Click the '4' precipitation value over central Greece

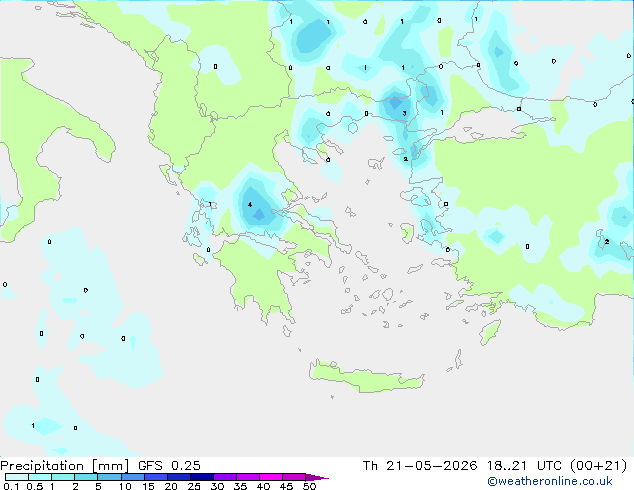[250, 205]
